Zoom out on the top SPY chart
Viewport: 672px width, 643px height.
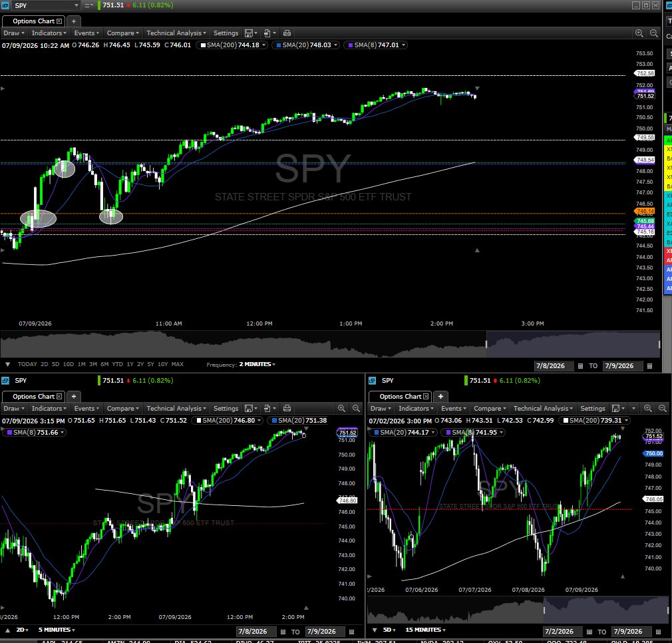653,33
